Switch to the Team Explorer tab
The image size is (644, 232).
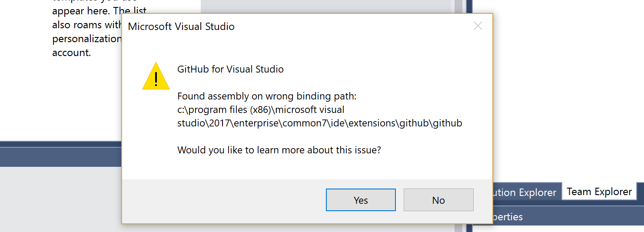(599, 192)
